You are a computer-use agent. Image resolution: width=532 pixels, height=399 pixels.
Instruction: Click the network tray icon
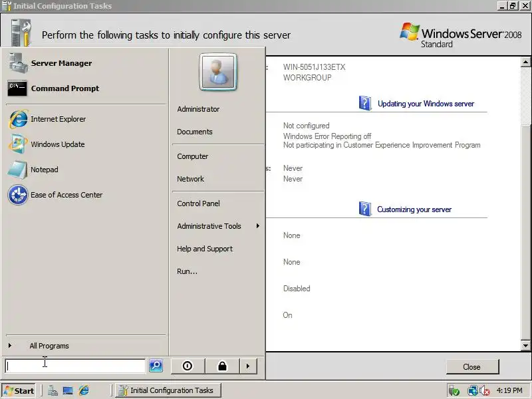click(472, 391)
